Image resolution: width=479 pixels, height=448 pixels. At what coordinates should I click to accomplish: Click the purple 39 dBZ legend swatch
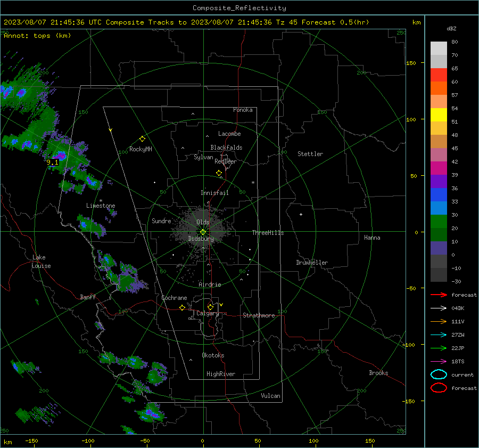click(x=439, y=181)
